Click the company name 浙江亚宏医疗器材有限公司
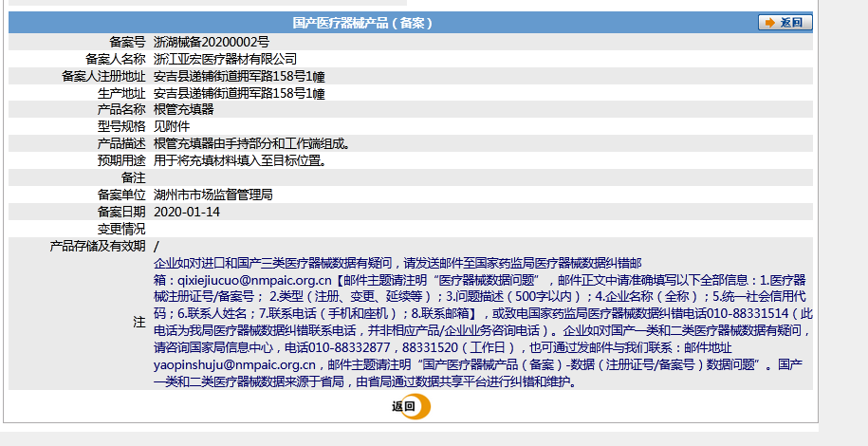Viewport: 868px width, 446px height. tap(226, 59)
